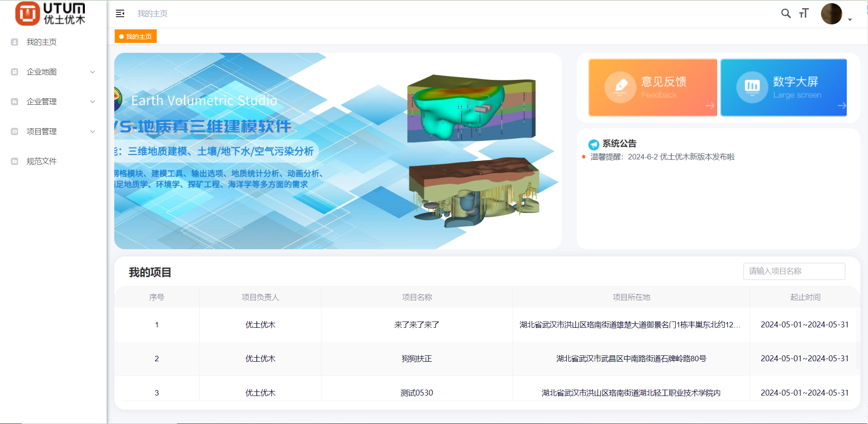This screenshot has height=424, width=868.
Task: Click the 企业管理 sidebar icon
Action: [14, 102]
